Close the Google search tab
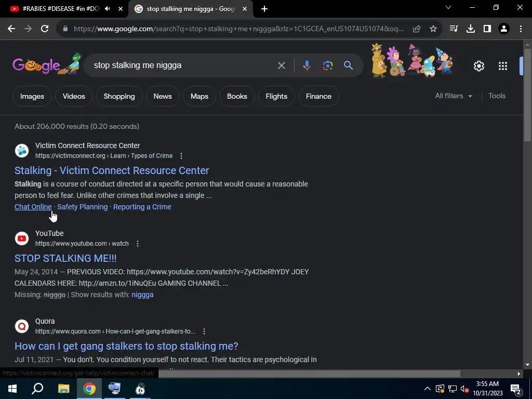Screen dimensions: 532x399 click(x=245, y=9)
